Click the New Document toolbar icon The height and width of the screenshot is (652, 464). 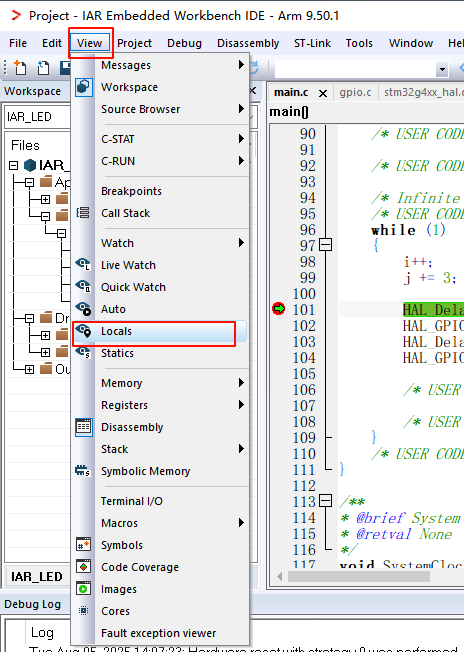pyautogui.click(x=20, y=68)
